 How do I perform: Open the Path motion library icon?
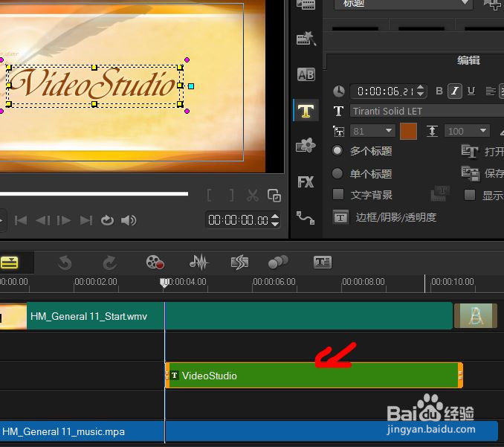(x=306, y=218)
